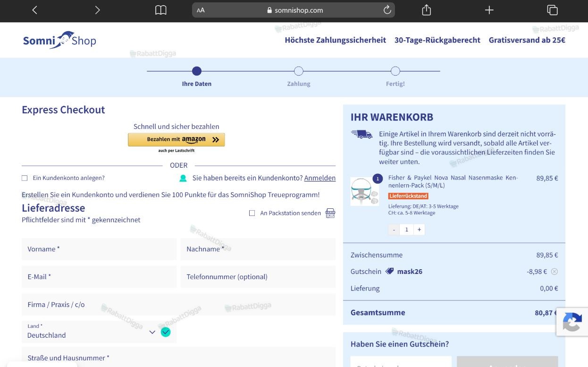Screen dimensions: 588x367
Task: Click the 'Express Checkout' heading
Action: (63, 110)
